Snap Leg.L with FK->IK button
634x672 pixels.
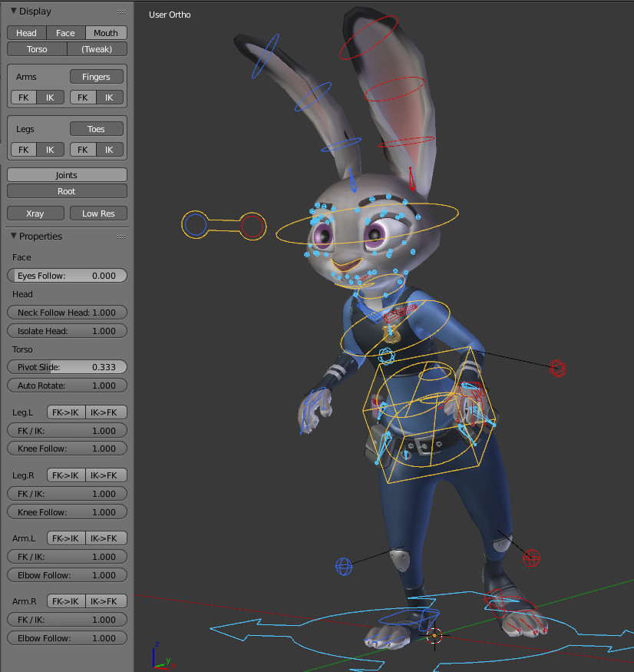point(66,412)
